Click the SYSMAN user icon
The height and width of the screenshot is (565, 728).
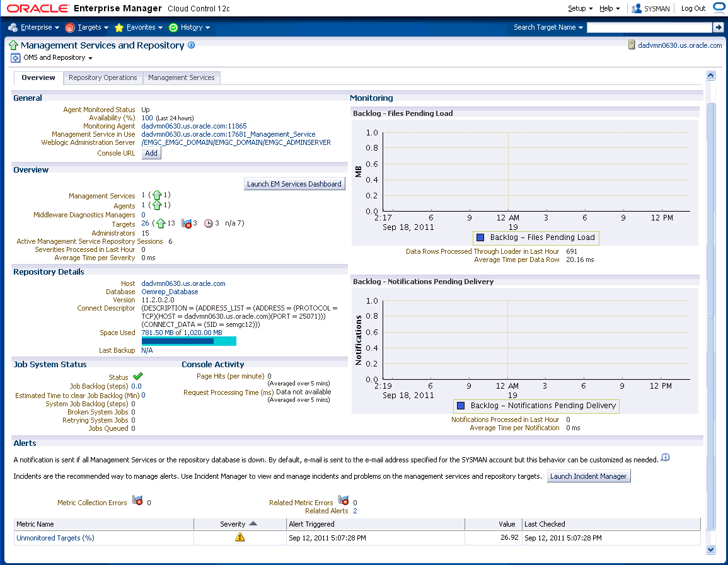click(x=637, y=8)
